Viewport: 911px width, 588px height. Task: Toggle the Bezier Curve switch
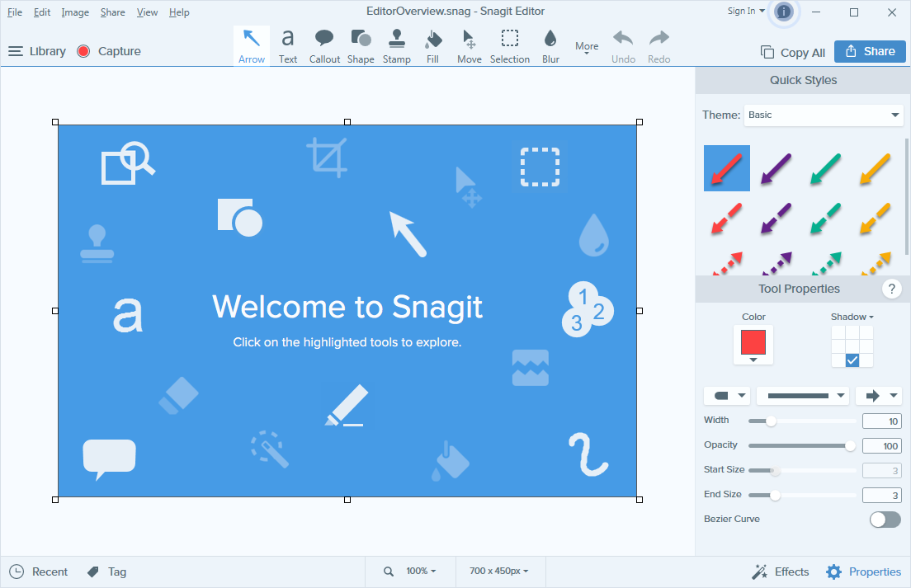click(x=885, y=520)
